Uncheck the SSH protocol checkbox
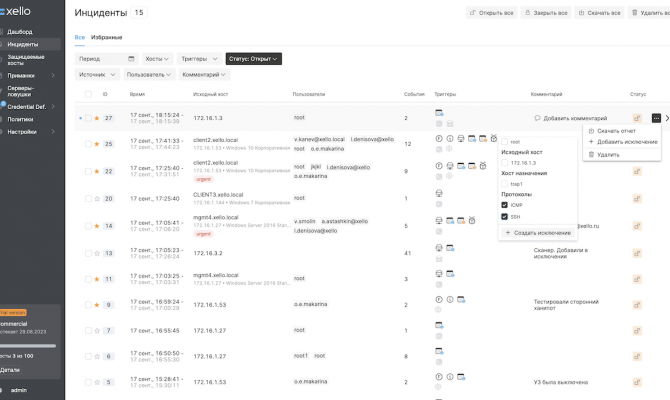This screenshot has width=670, height=400. [505, 217]
